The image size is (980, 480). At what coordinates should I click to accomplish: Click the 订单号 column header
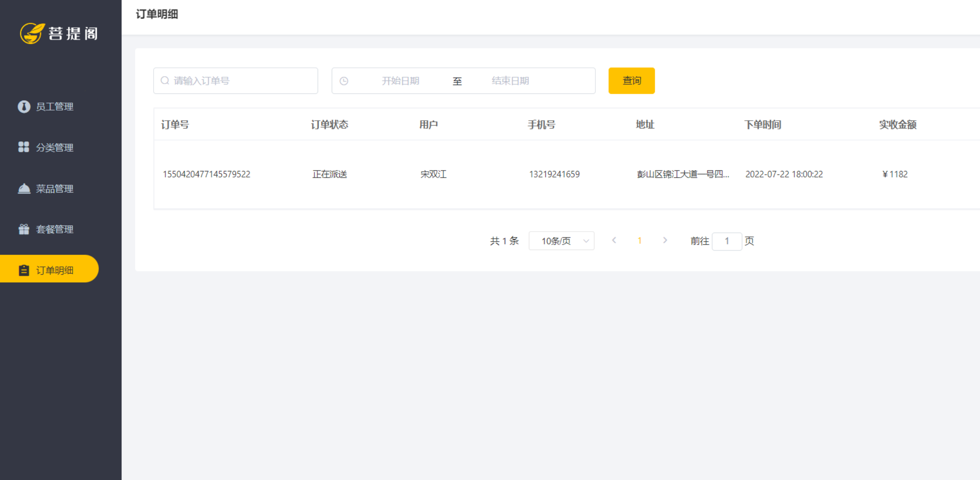[175, 125]
